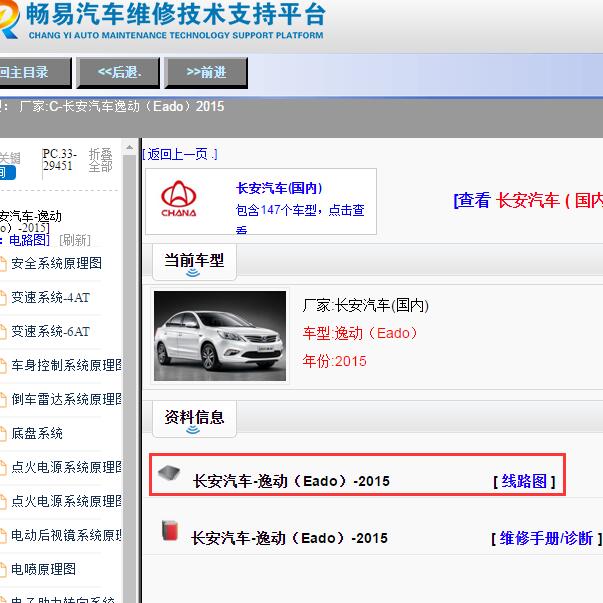This screenshot has height=603, width=603.
Task: Open 变速系统-4AT tree item
Action: point(50,297)
